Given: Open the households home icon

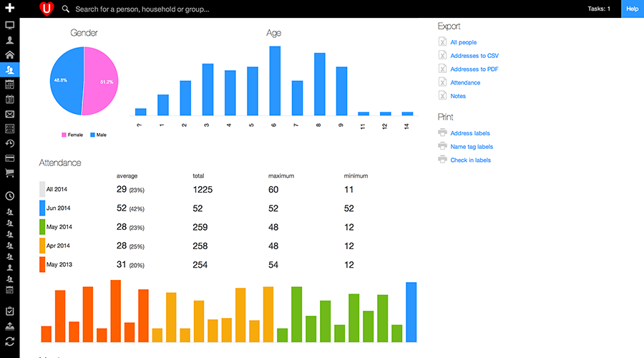Looking at the screenshot, I should pos(10,54).
